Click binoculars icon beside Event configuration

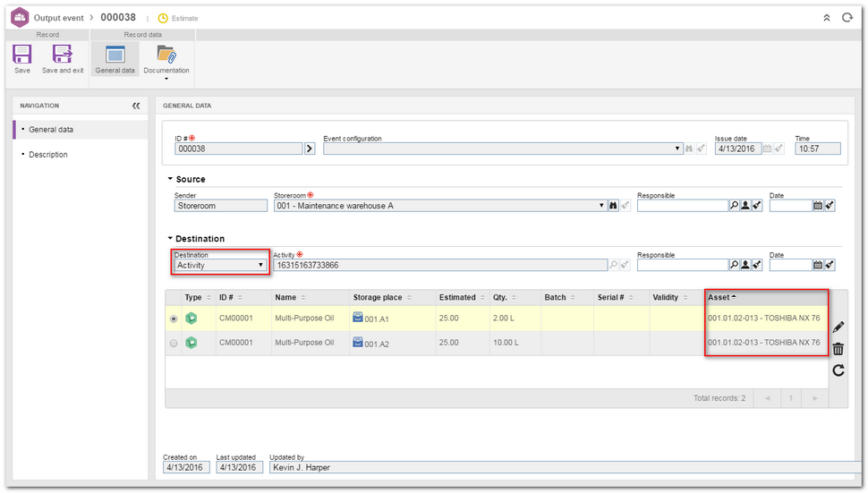click(689, 149)
